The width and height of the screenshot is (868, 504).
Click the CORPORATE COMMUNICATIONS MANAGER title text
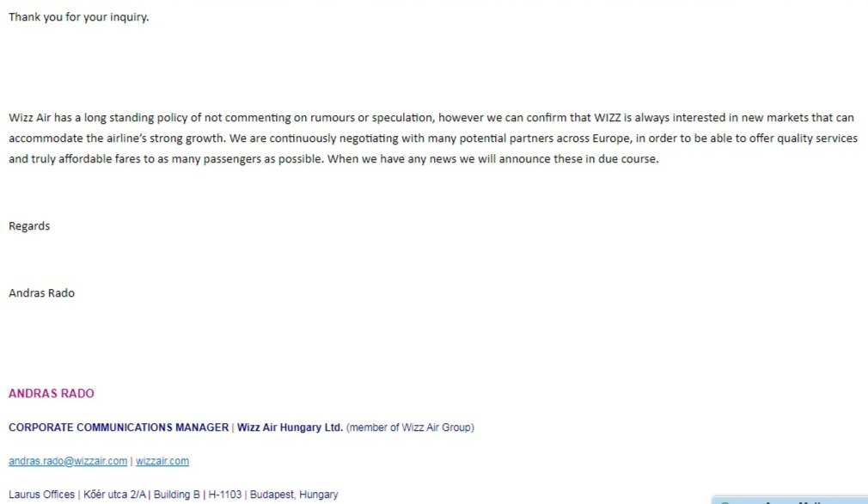point(119,427)
